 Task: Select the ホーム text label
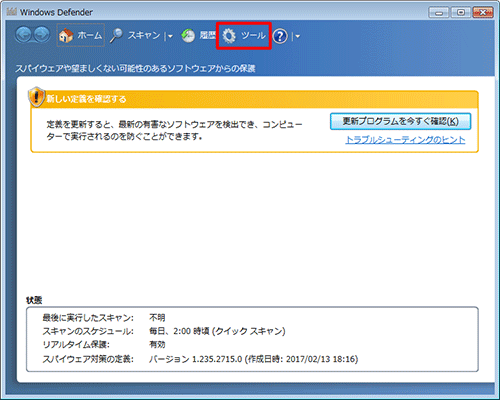tap(89, 35)
